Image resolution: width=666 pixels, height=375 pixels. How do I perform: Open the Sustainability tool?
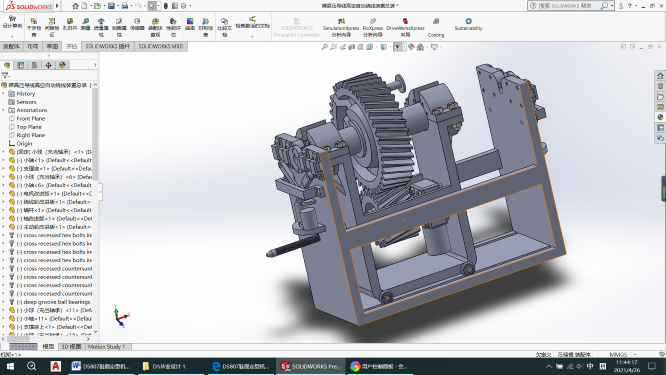click(x=468, y=24)
